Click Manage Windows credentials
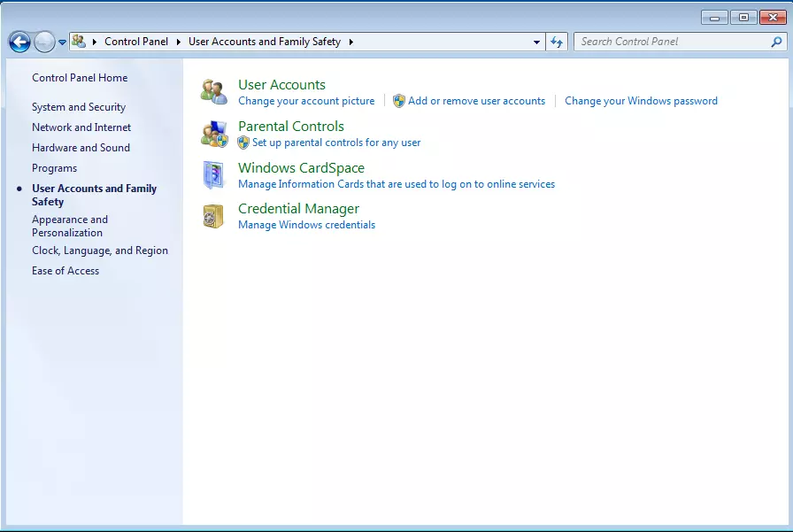Screen dimensions: 793x532 (306, 225)
